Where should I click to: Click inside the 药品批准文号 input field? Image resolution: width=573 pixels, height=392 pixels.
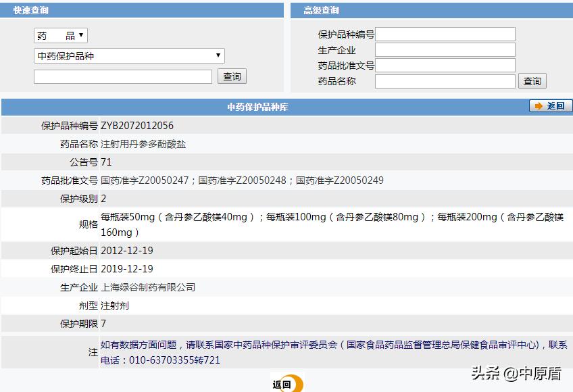pos(446,64)
